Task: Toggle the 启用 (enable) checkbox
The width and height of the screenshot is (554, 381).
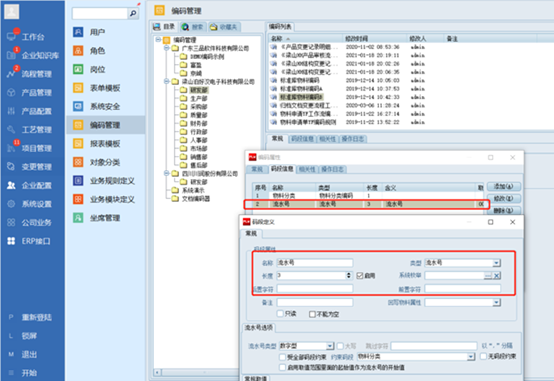Action: pyautogui.click(x=360, y=276)
